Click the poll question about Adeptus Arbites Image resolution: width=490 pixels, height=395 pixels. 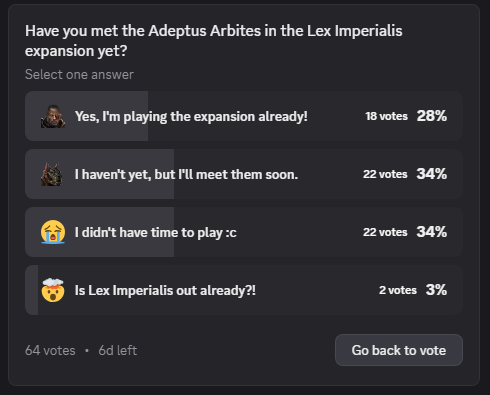click(214, 41)
